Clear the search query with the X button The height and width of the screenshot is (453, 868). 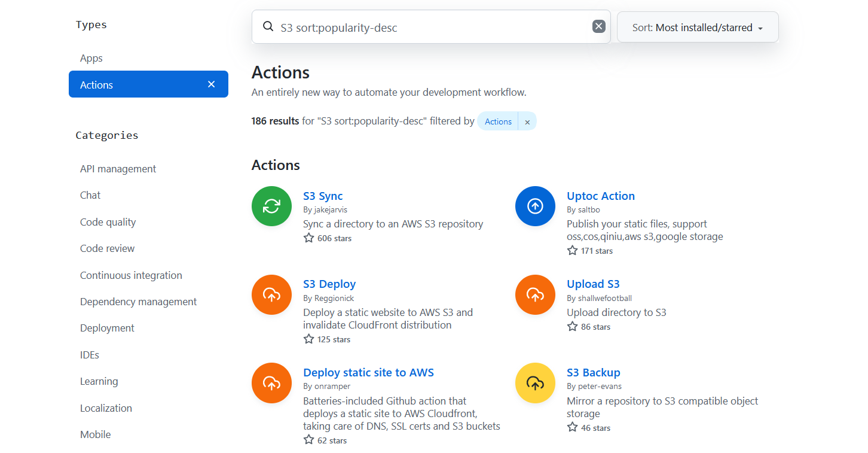click(x=598, y=26)
